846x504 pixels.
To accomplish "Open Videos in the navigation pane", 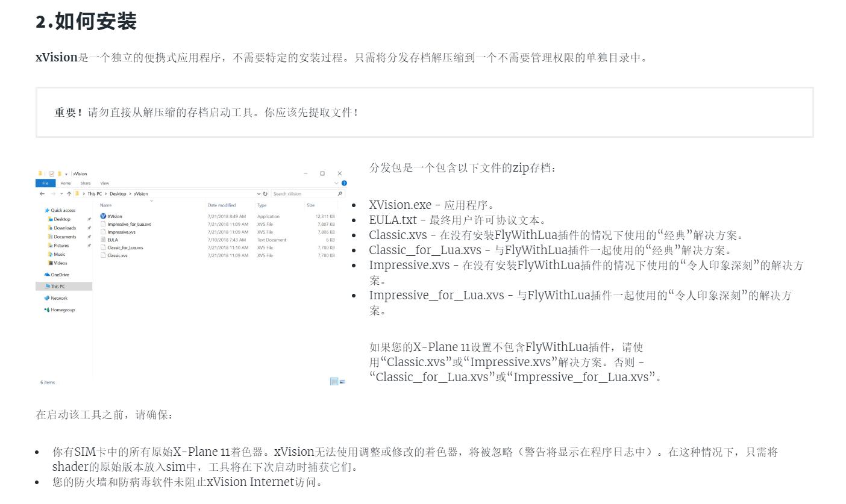I will [58, 263].
